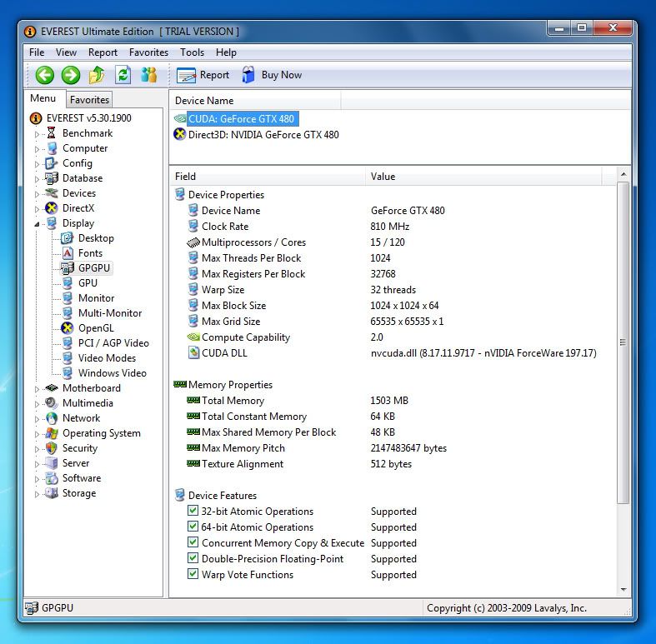This screenshot has width=656, height=644.
Task: Click the Fonts icon under Display
Action: tap(68, 253)
